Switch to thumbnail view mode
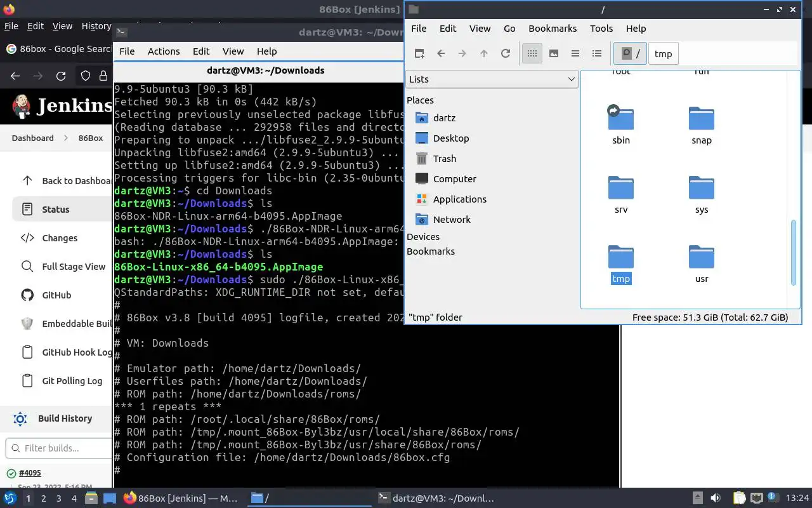The width and height of the screenshot is (812, 508). pos(554,53)
